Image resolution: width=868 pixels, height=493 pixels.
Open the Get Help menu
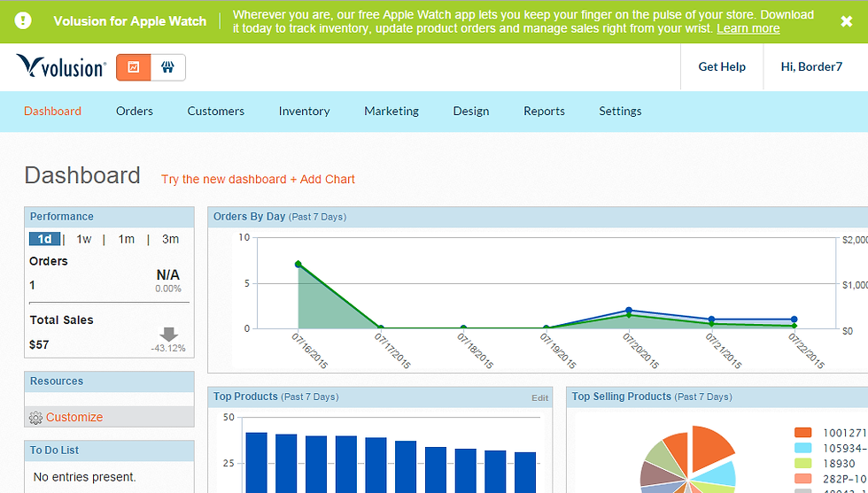click(x=721, y=67)
